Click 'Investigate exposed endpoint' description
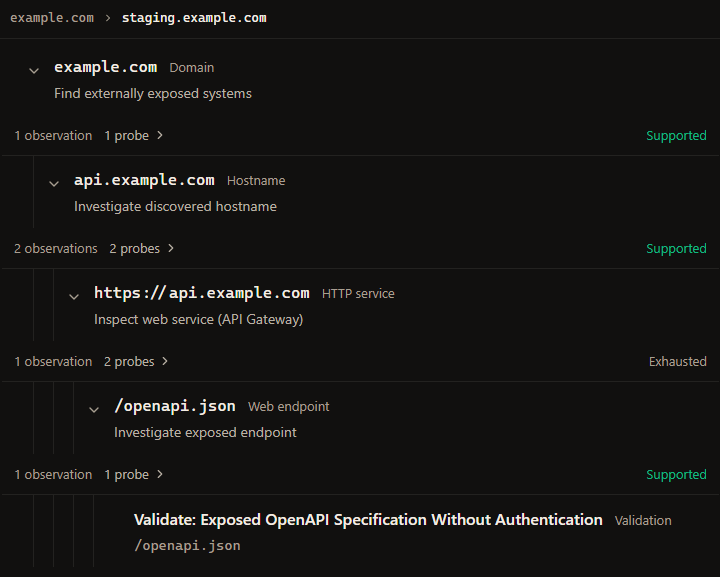720x577 pixels. (205, 432)
